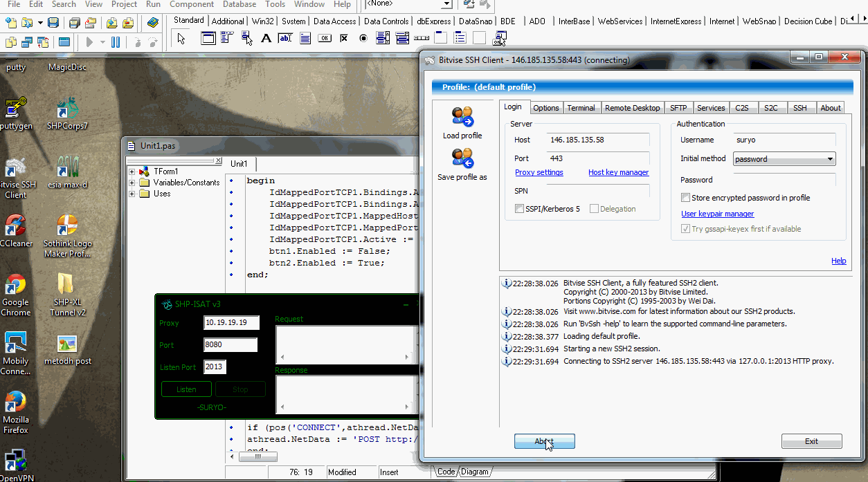The height and width of the screenshot is (482, 868).
Task: Select the Button (OK) component icon
Action: pyautogui.click(x=324, y=38)
